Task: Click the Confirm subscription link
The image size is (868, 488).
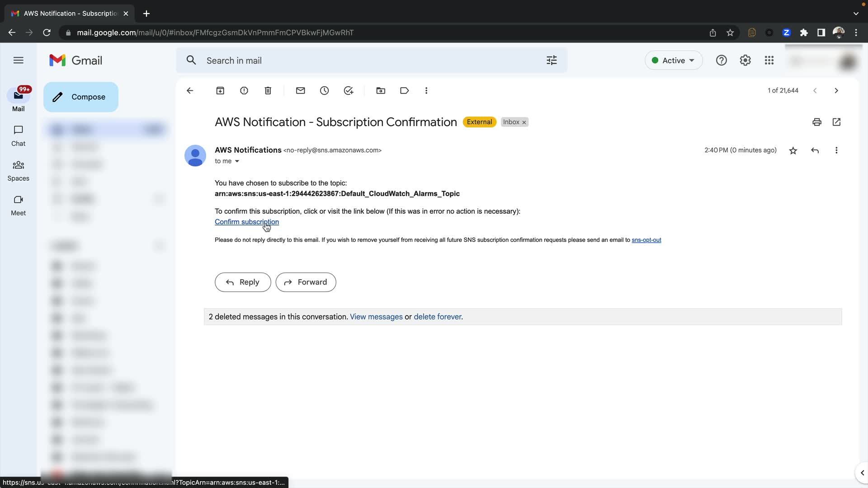Action: click(x=246, y=222)
